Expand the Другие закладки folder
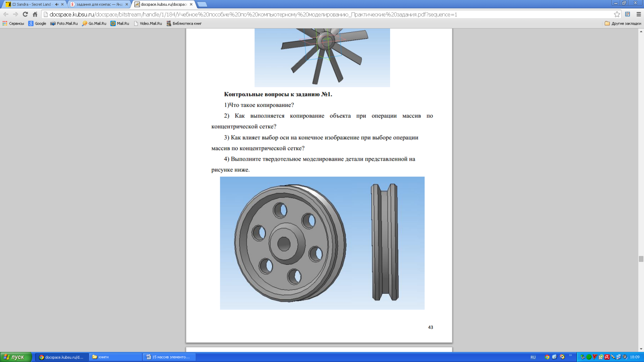 tap(623, 24)
